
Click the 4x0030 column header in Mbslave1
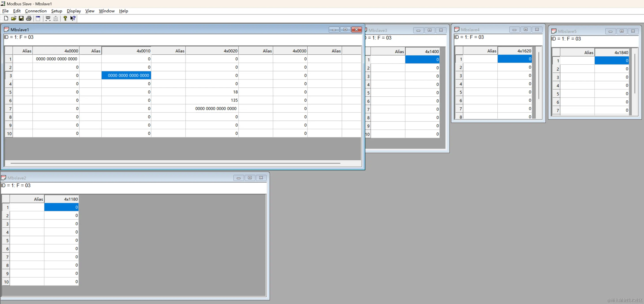290,51
